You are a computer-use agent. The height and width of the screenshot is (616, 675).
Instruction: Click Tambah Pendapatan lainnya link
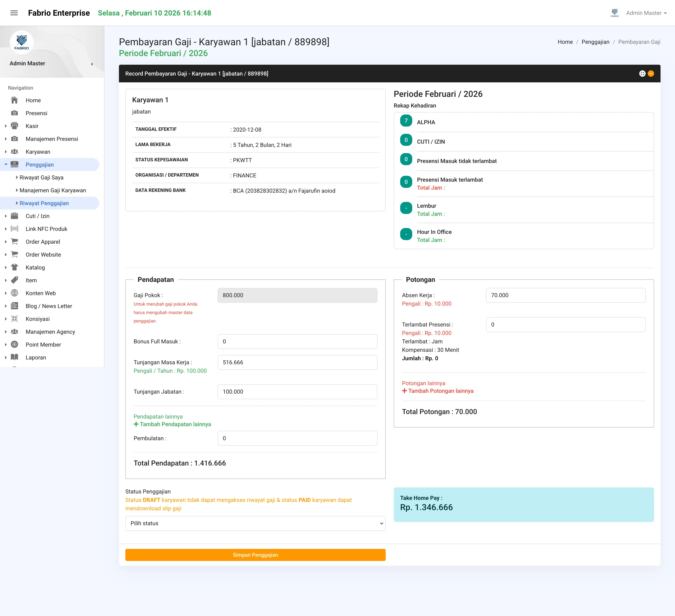pyautogui.click(x=172, y=424)
